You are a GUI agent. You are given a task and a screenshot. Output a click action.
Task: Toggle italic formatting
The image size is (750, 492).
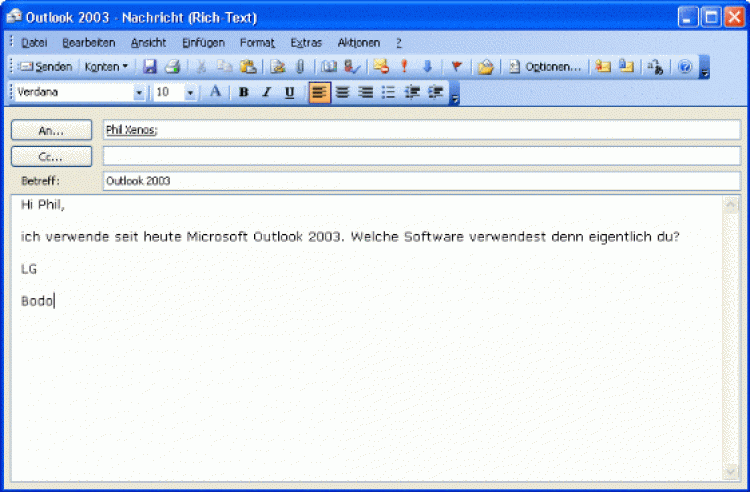point(266,93)
